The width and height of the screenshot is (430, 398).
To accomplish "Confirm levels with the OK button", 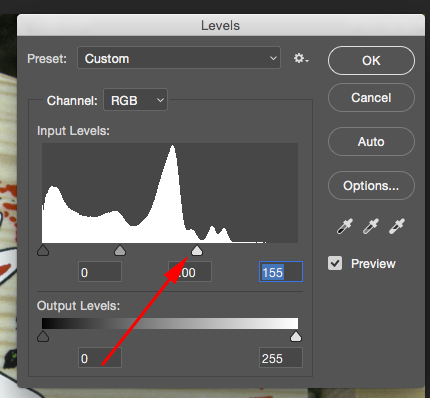I will tap(371, 61).
